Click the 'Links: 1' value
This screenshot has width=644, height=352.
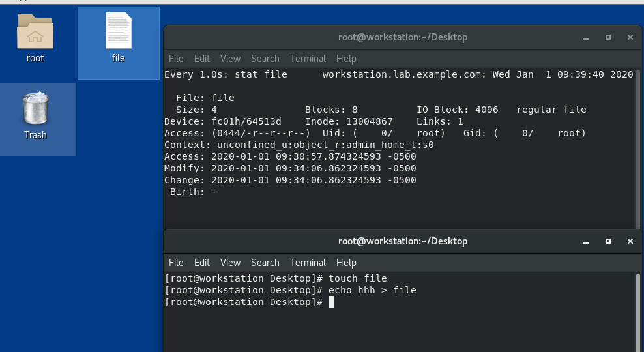tap(440, 122)
